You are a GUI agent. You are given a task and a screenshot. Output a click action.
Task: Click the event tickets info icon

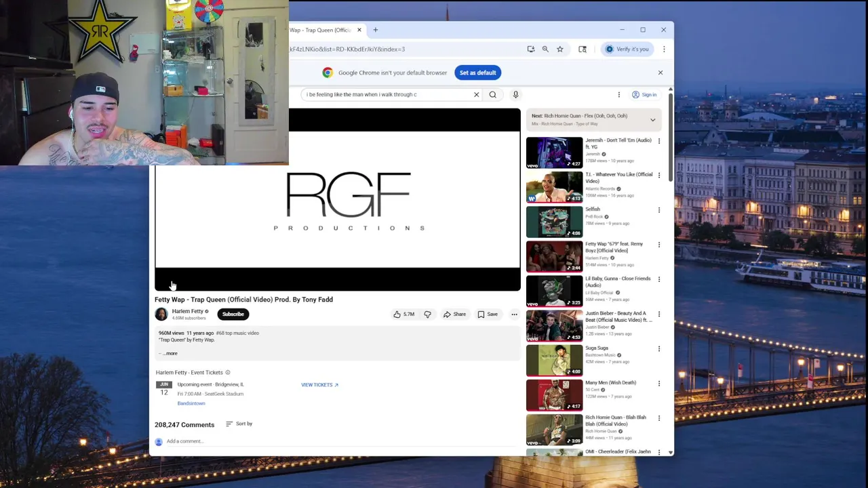(x=227, y=373)
